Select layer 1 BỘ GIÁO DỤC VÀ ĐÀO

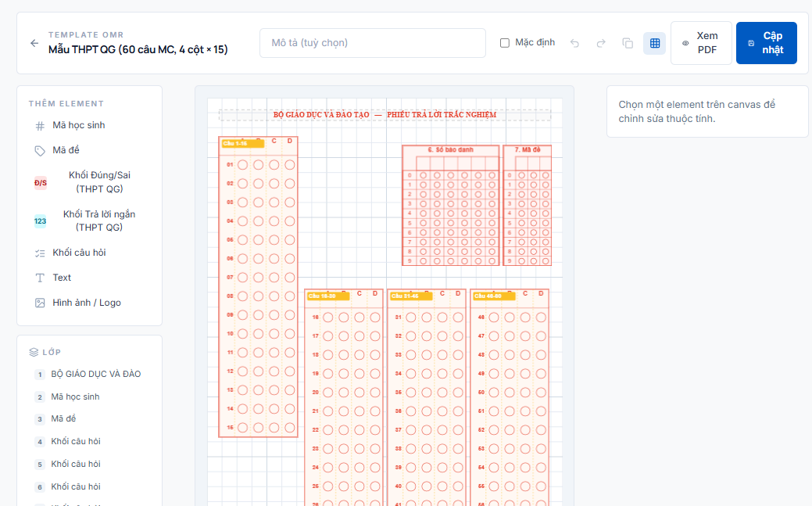pos(90,375)
